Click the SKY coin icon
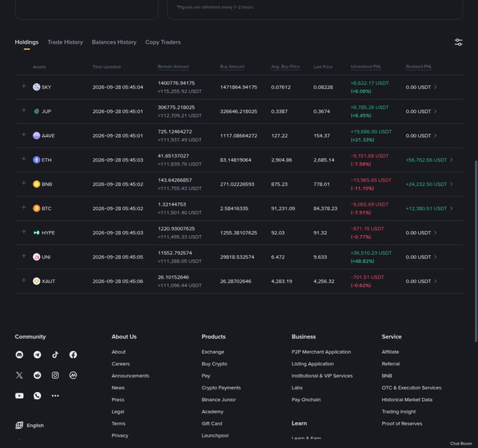 click(x=37, y=87)
